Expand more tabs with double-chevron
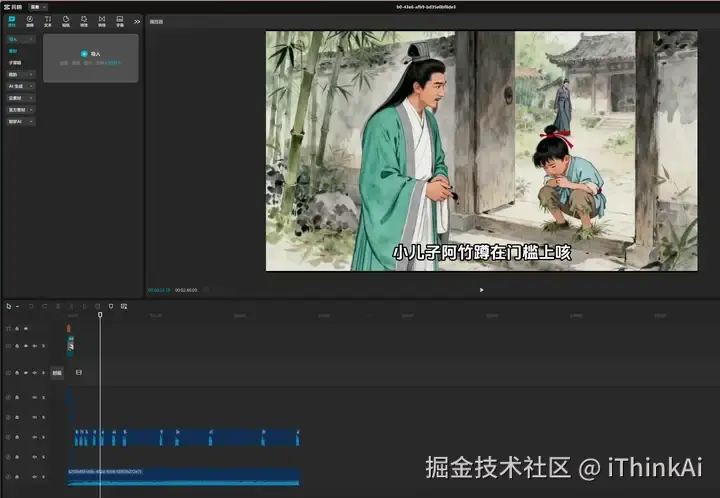720x498 pixels. [137, 22]
